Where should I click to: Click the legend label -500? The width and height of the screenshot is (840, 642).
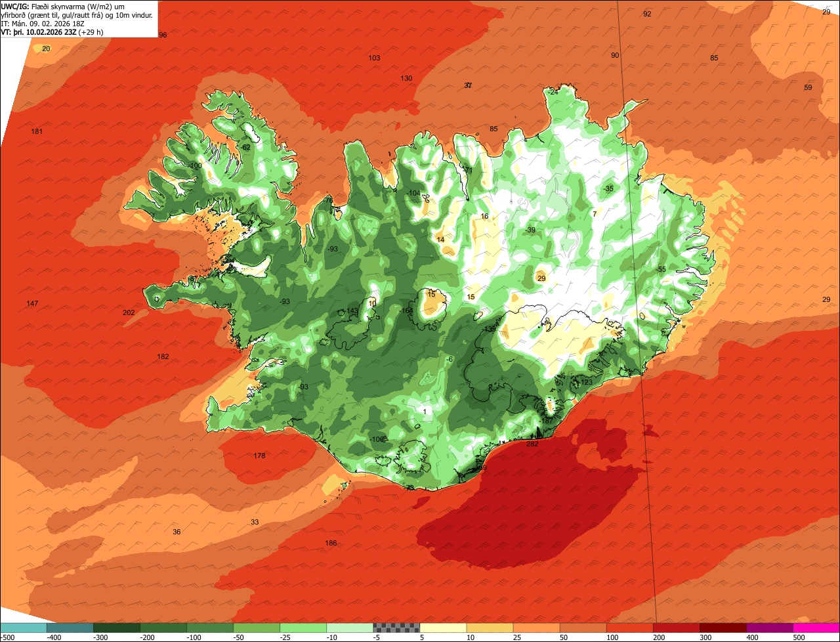[x=6, y=637]
